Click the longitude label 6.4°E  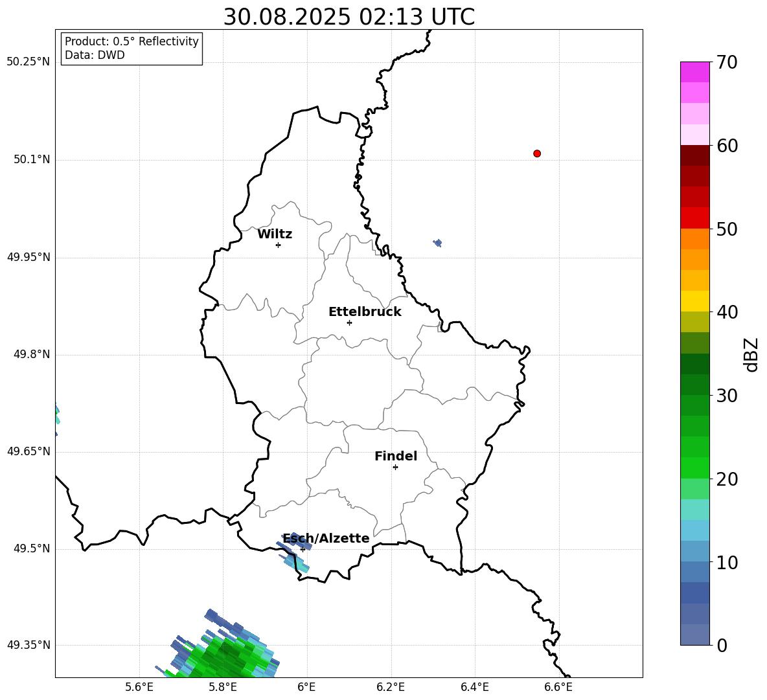pos(475,687)
